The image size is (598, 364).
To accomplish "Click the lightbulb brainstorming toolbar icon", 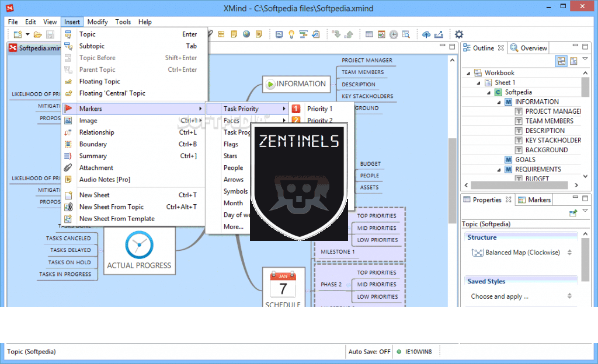I will tap(291, 34).
